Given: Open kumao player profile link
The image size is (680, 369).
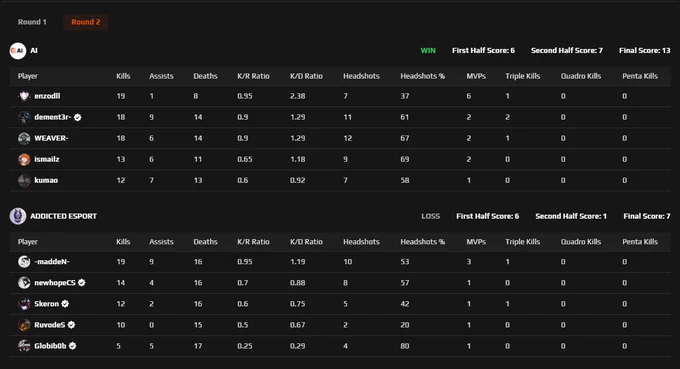Looking at the screenshot, I should 46,180.
